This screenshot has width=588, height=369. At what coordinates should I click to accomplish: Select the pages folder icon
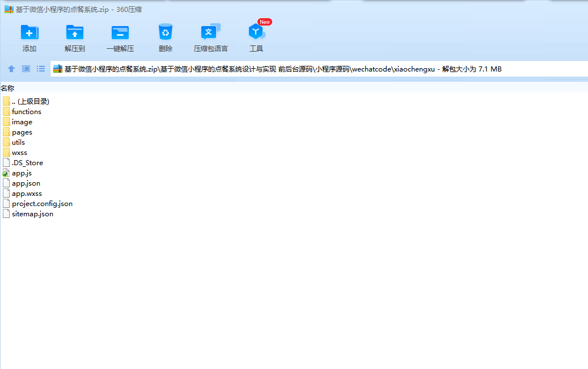click(x=6, y=132)
